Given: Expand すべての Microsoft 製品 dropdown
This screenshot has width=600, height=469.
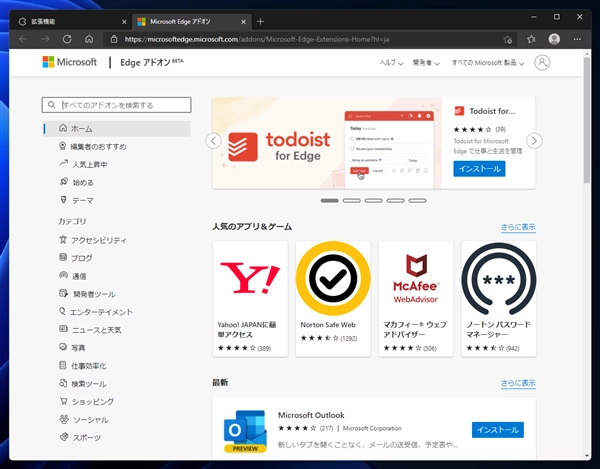Looking at the screenshot, I should (488, 63).
